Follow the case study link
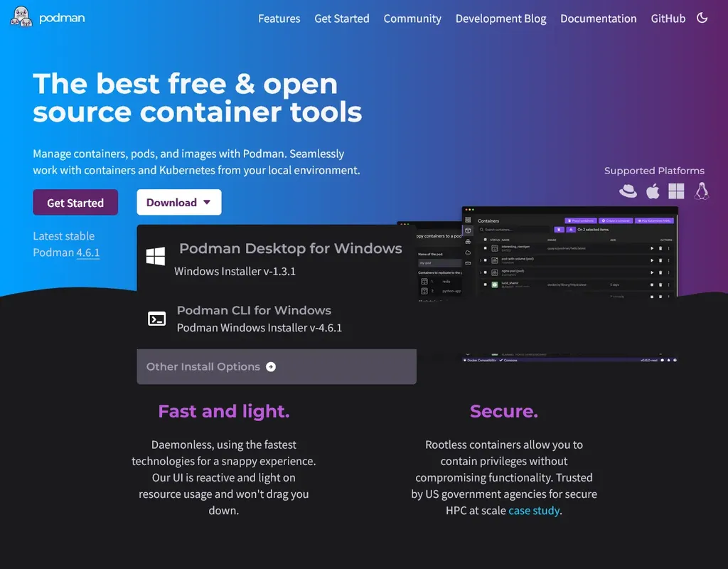 pyautogui.click(x=534, y=511)
